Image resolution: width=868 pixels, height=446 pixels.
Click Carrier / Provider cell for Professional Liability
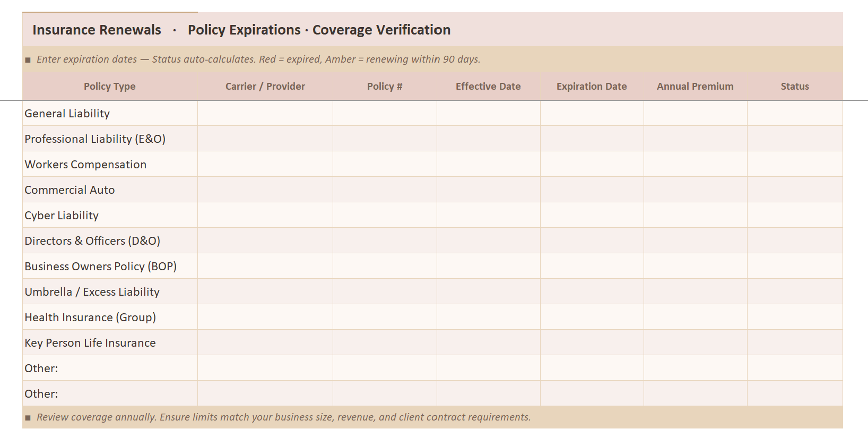click(x=265, y=139)
